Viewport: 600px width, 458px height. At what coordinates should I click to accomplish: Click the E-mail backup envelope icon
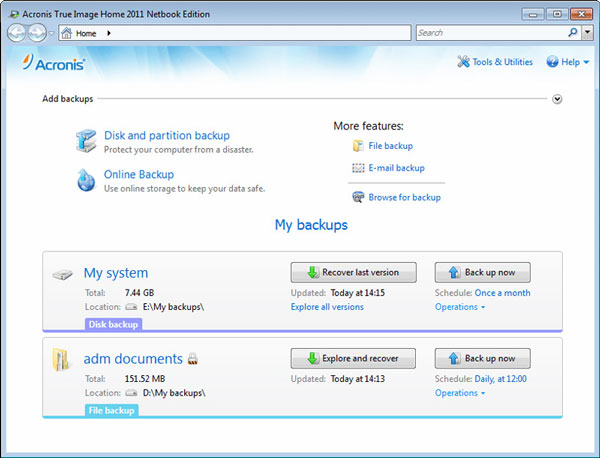tap(358, 169)
